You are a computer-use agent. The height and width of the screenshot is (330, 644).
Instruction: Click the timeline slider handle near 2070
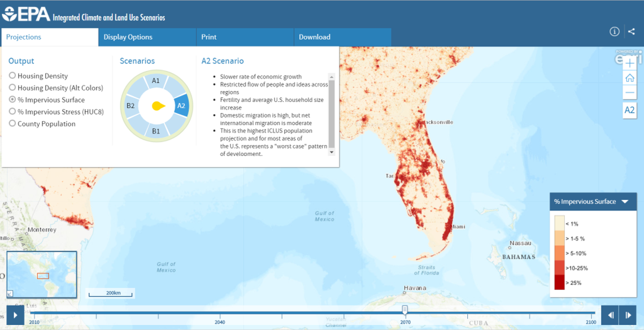point(404,311)
